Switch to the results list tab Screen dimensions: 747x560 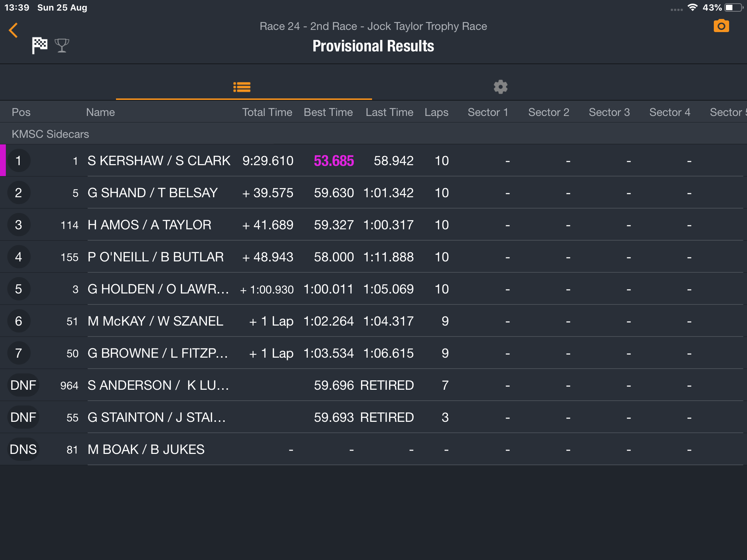(242, 87)
